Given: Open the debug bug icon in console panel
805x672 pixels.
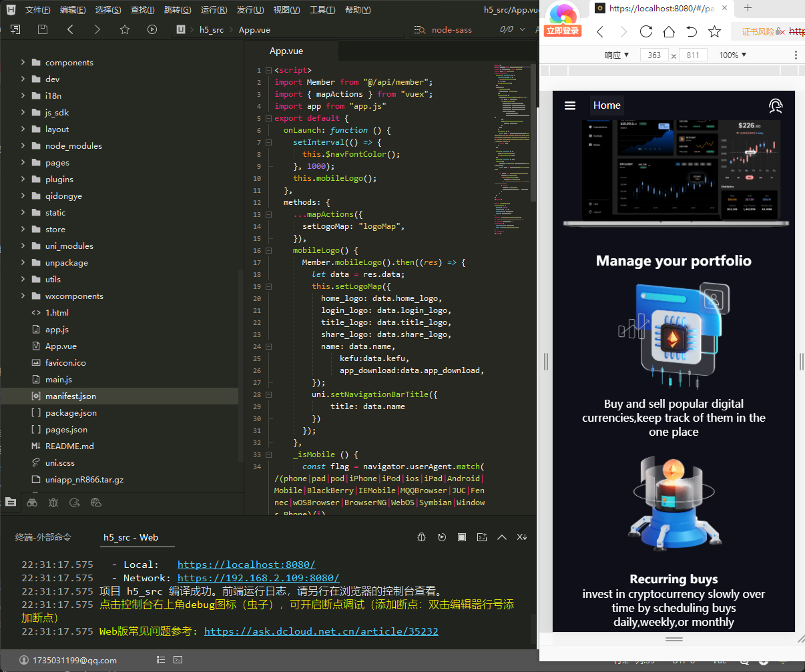Looking at the screenshot, I should 421,537.
